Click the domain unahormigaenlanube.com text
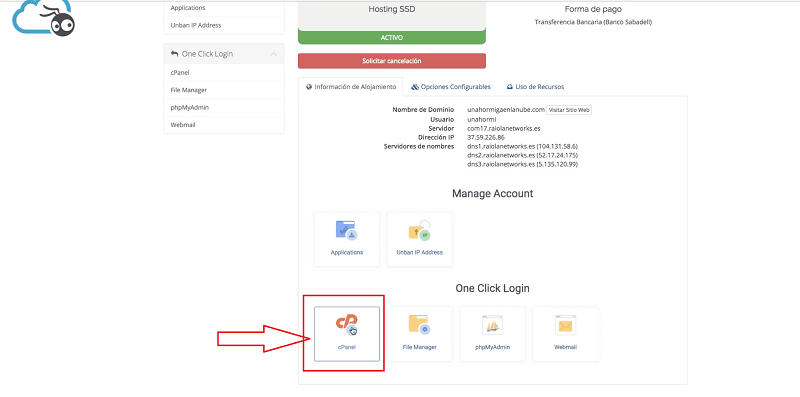The height and width of the screenshot is (397, 800). [506, 110]
